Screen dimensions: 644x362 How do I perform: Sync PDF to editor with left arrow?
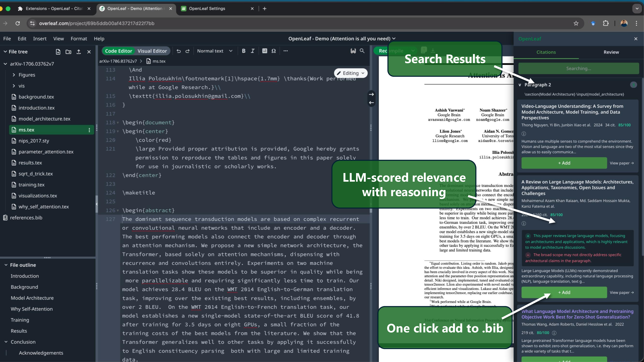[x=372, y=103]
